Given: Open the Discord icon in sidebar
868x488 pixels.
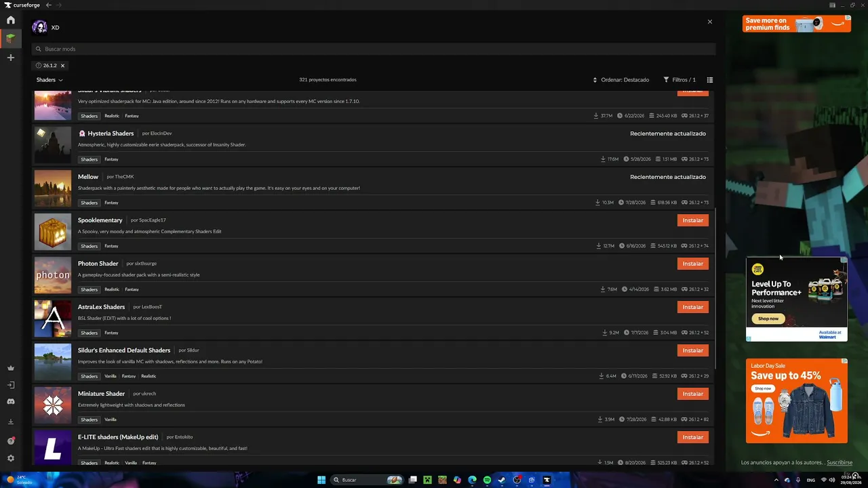Looking at the screenshot, I should [x=10, y=402].
